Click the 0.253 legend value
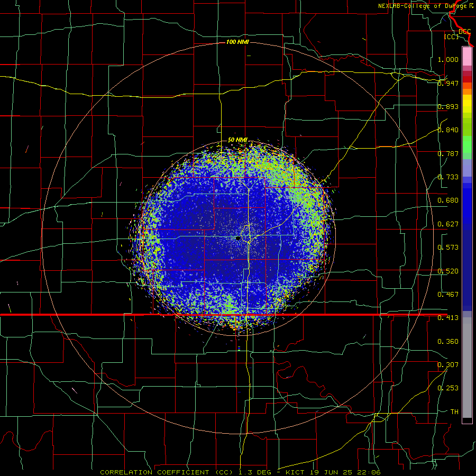This screenshot has width=476, height=476. pos(448,388)
